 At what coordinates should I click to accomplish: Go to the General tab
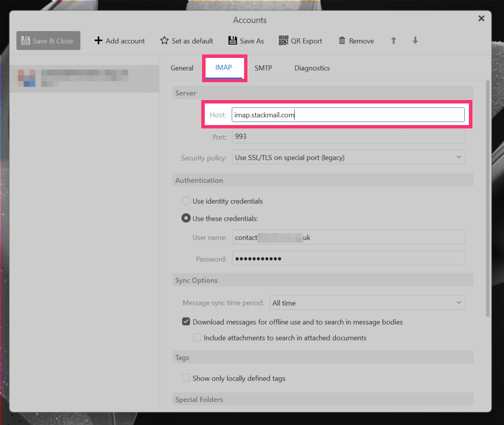[x=182, y=68]
